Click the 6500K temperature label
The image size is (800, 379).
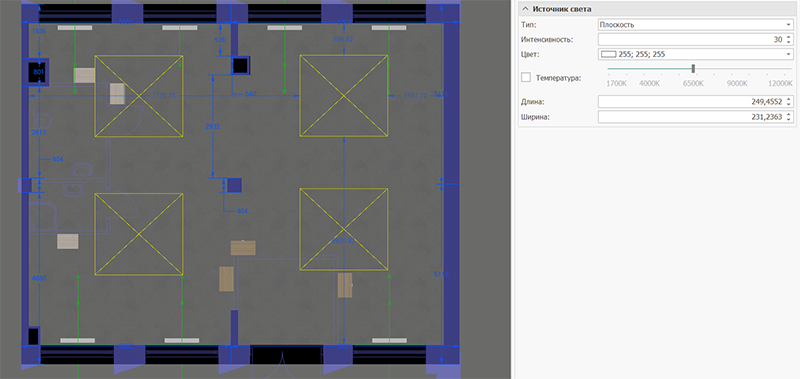click(x=693, y=83)
